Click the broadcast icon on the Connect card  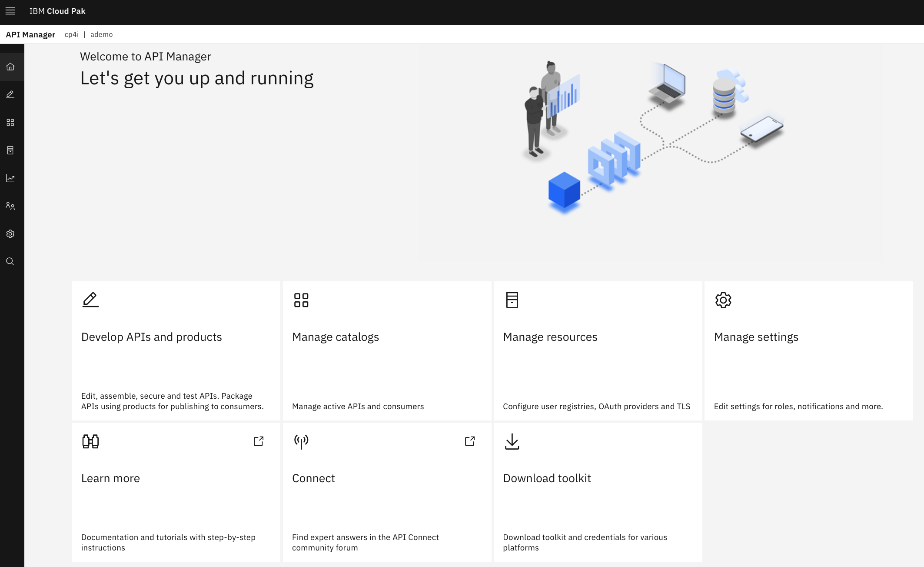click(x=301, y=441)
